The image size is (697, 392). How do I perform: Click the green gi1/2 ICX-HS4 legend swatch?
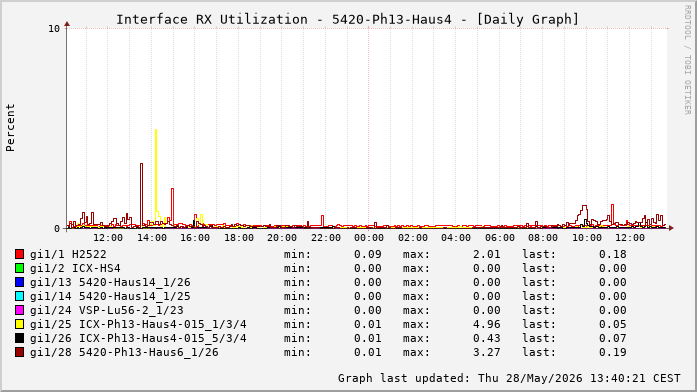pyautogui.click(x=19, y=268)
